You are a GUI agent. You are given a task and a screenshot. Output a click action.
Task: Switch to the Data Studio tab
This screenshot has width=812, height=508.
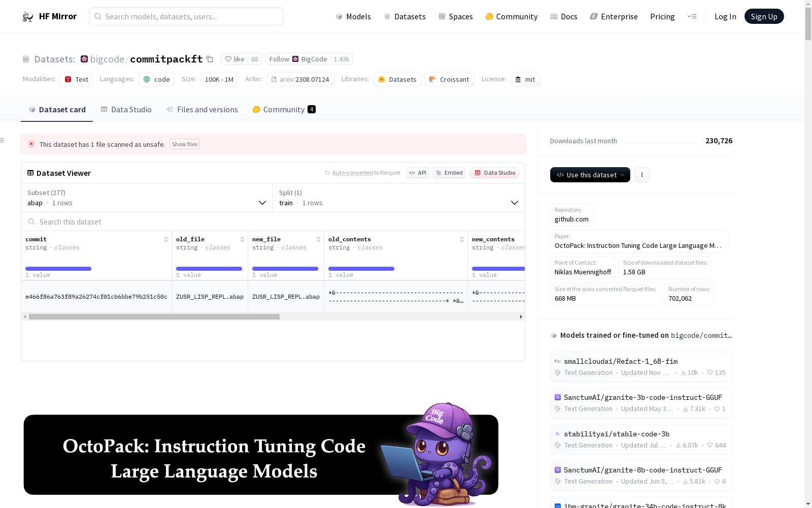126,110
